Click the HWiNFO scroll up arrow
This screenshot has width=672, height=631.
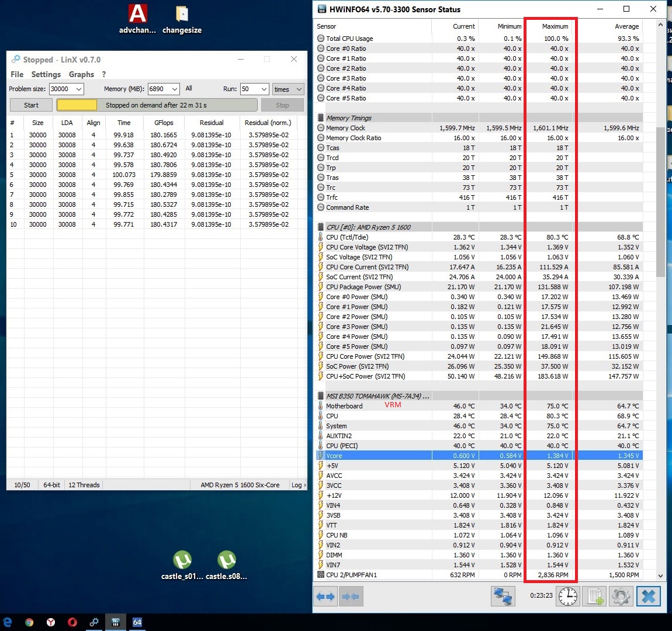click(x=660, y=25)
